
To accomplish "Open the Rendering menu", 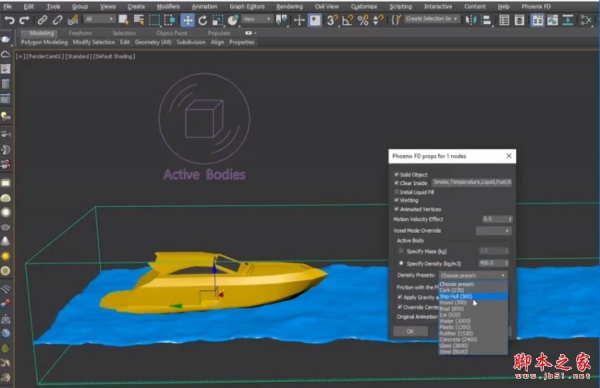I will pos(289,7).
